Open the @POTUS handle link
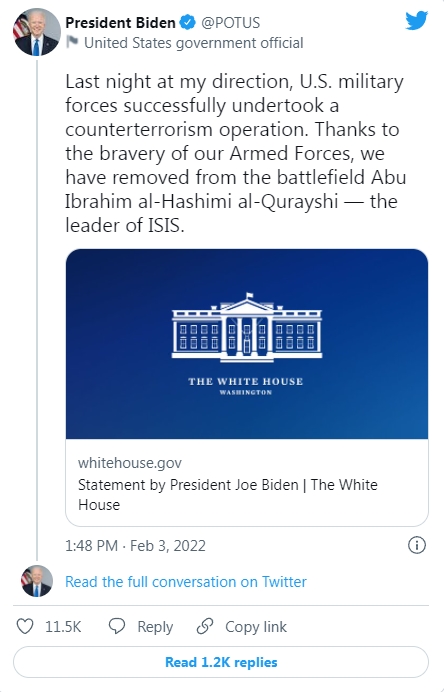 coord(230,23)
